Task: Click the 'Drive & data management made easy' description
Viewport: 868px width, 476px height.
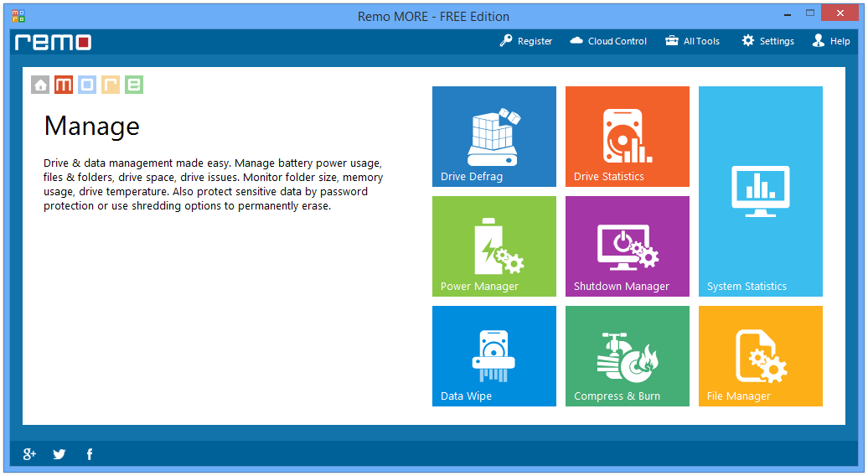Action: tap(214, 184)
